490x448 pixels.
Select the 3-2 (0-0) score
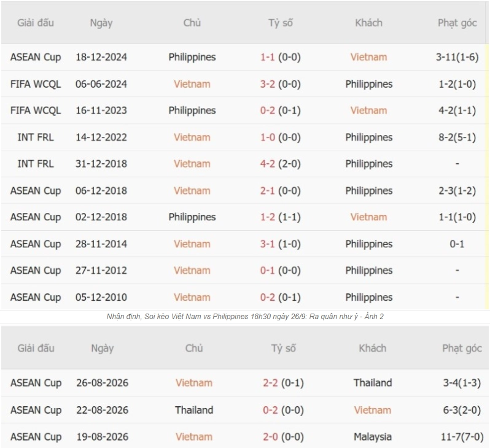[281, 84]
